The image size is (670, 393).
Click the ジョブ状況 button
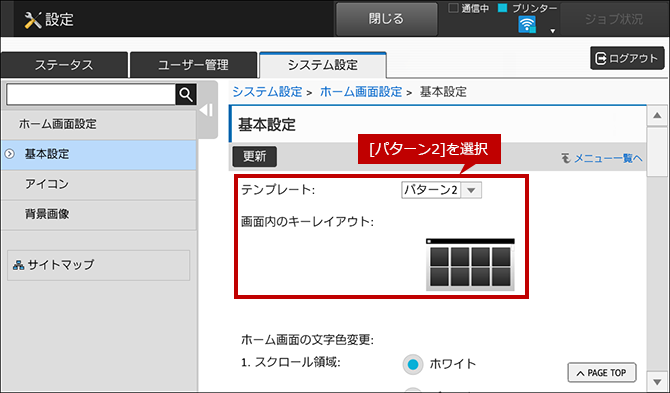tap(614, 19)
